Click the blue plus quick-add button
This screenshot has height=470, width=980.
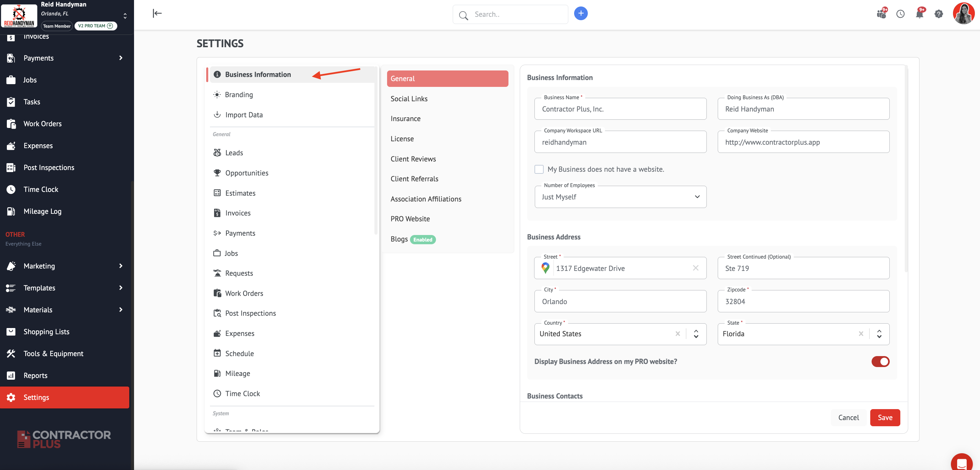(x=581, y=14)
